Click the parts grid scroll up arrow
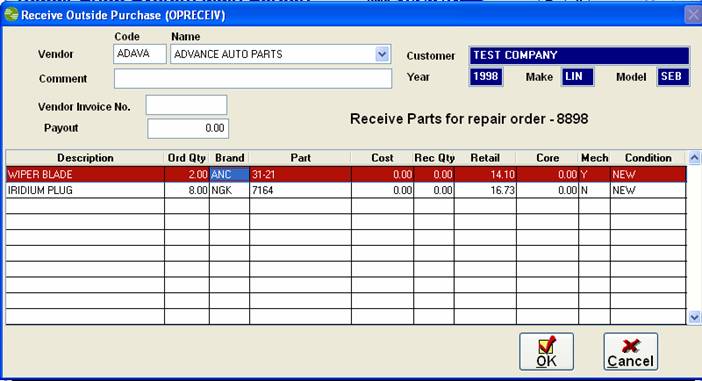This screenshot has height=381, width=702. (x=694, y=158)
